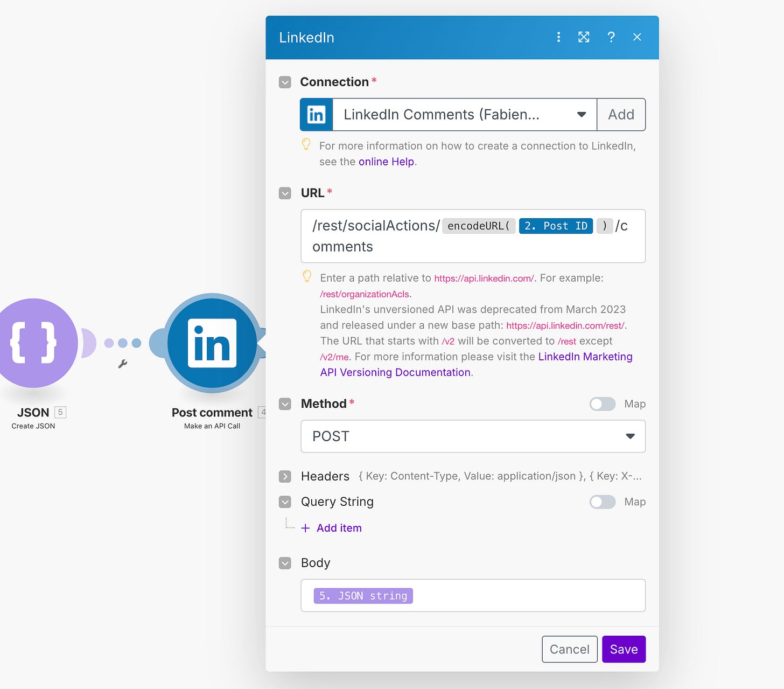Expand the Headers section

pyautogui.click(x=285, y=476)
